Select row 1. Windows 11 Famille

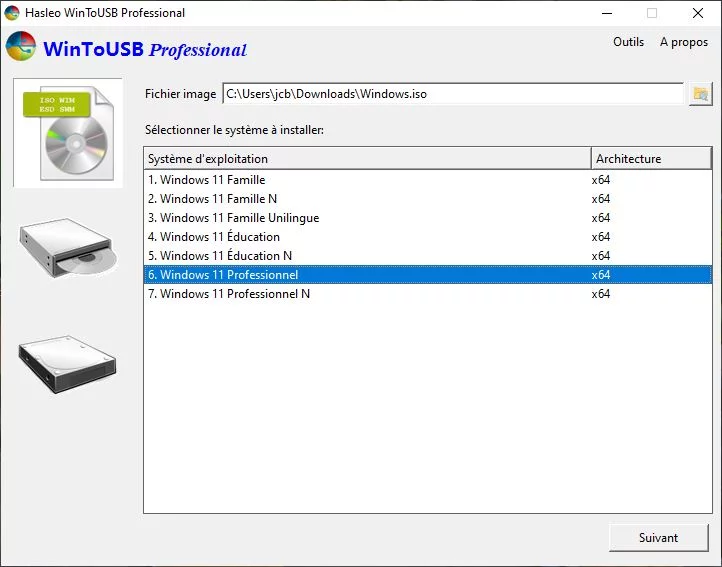click(428, 180)
